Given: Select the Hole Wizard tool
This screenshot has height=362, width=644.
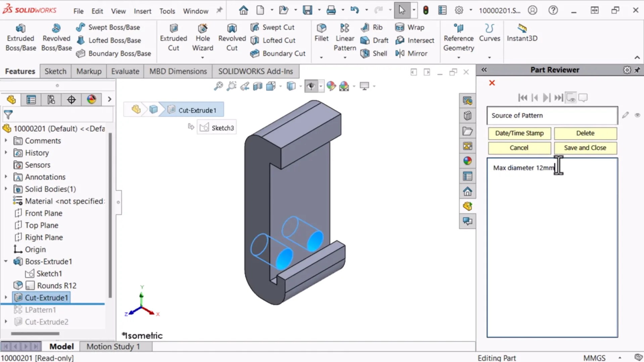Looking at the screenshot, I should [202, 29].
